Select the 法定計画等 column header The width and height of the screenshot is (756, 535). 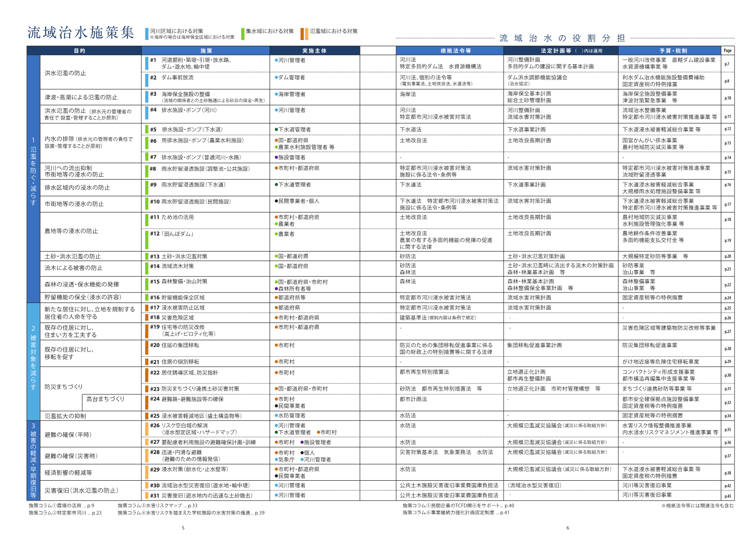tap(561, 50)
